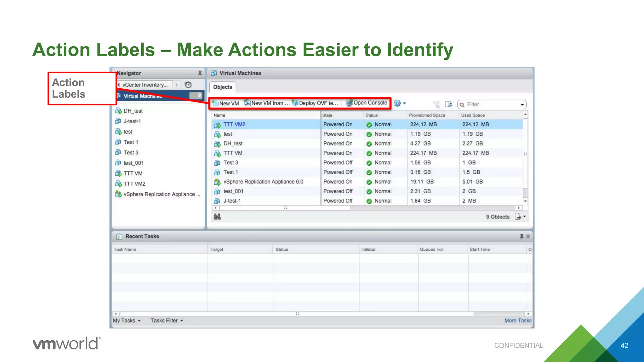Viewport: 644px width, 362px height.
Task: Go back to vCenter Inventory
Action: tap(144, 85)
